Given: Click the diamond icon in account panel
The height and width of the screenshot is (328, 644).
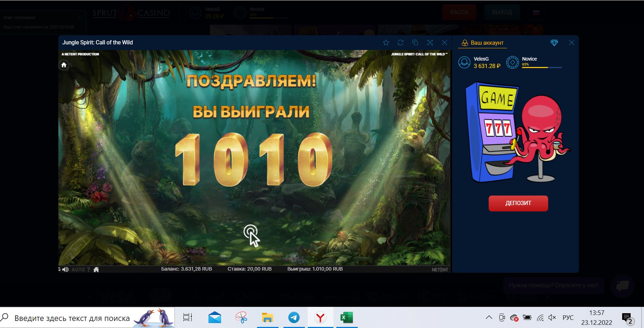Looking at the screenshot, I should click(x=554, y=43).
